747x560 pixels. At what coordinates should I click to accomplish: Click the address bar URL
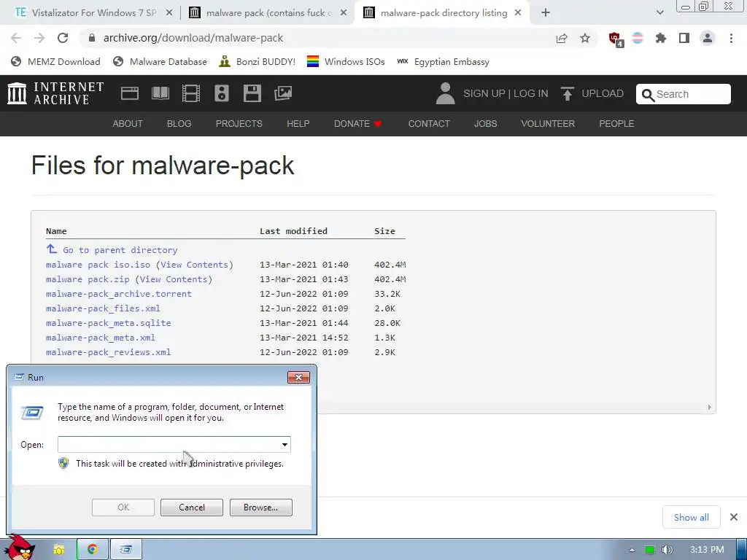[x=193, y=38]
